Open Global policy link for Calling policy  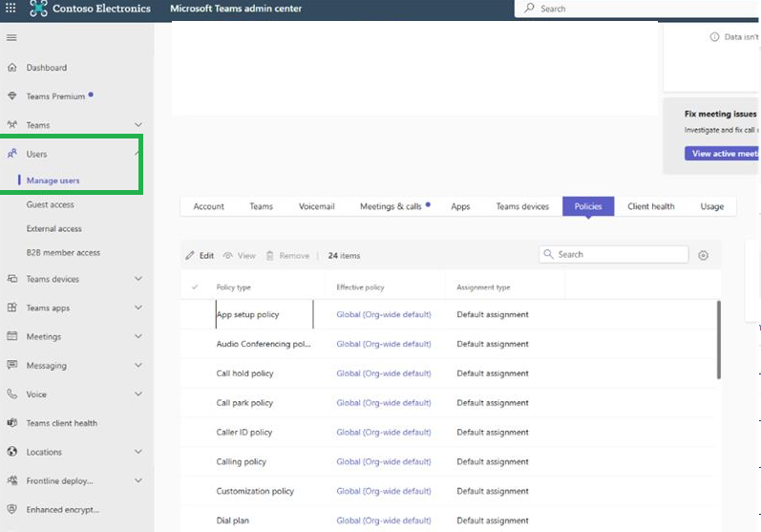pos(384,461)
